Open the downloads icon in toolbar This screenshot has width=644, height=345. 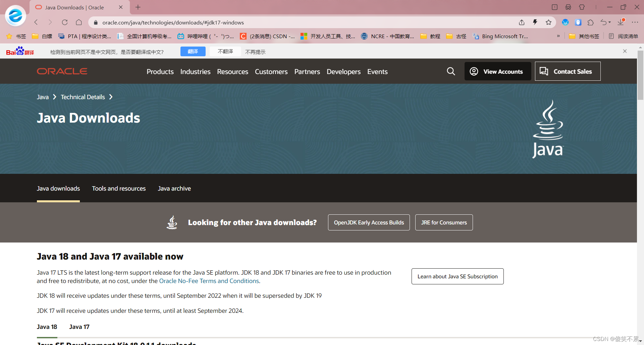click(x=621, y=22)
